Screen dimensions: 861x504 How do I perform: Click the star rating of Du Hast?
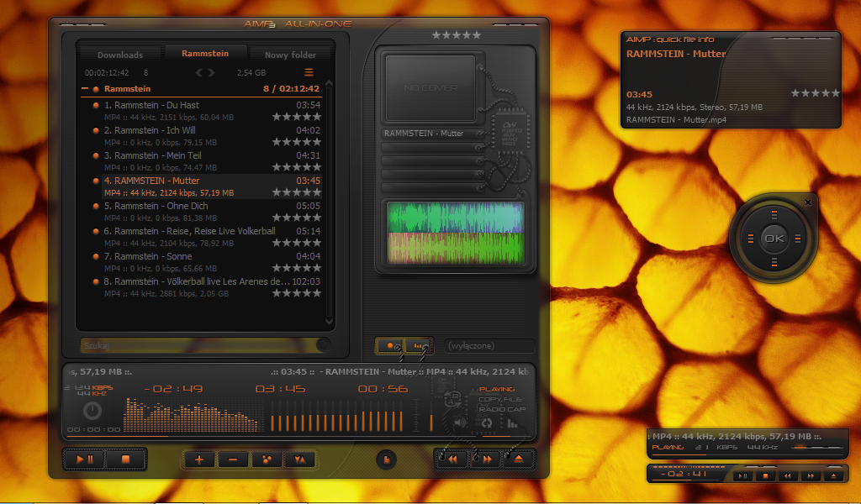[x=297, y=117]
